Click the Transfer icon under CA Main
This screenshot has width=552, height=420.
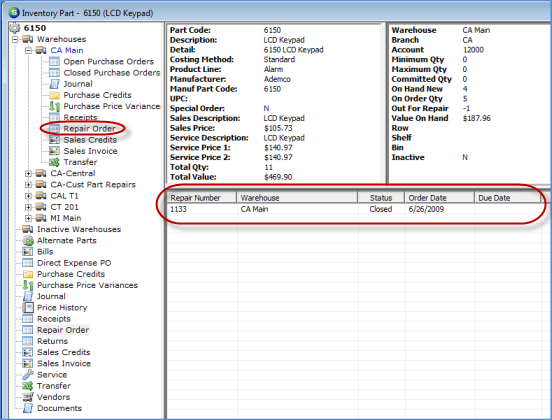pyautogui.click(x=54, y=162)
